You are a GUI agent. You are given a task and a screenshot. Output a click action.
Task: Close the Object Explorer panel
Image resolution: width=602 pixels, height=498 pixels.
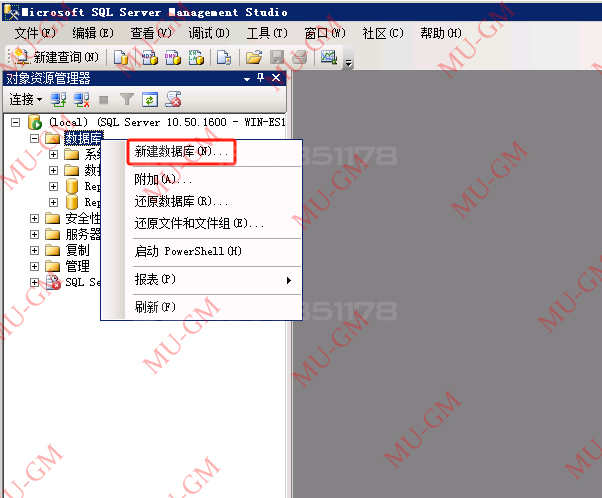tap(276, 78)
